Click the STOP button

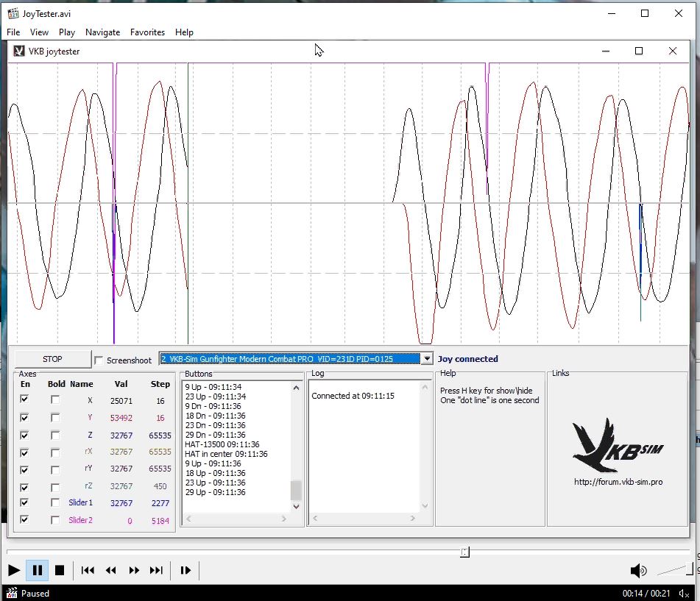click(x=52, y=359)
